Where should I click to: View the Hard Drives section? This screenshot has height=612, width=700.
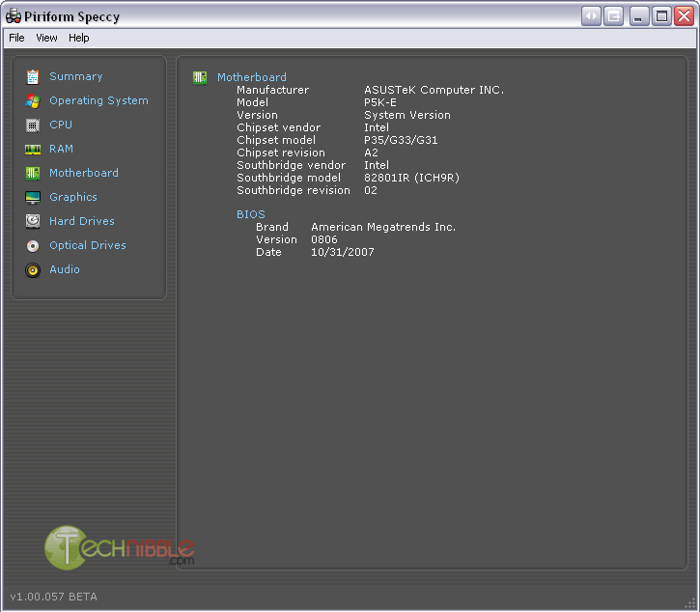click(82, 221)
